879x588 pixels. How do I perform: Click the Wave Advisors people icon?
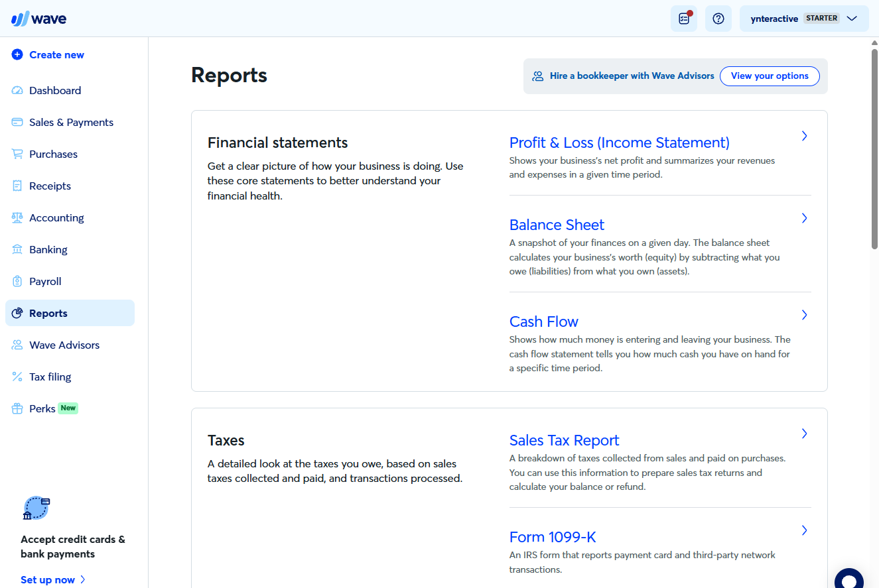(17, 345)
